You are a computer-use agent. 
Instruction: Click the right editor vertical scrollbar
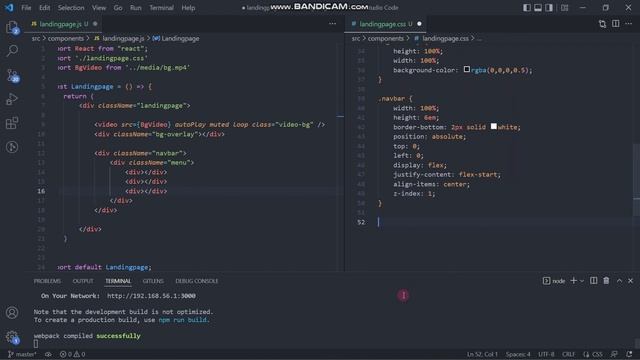[x=636, y=180]
